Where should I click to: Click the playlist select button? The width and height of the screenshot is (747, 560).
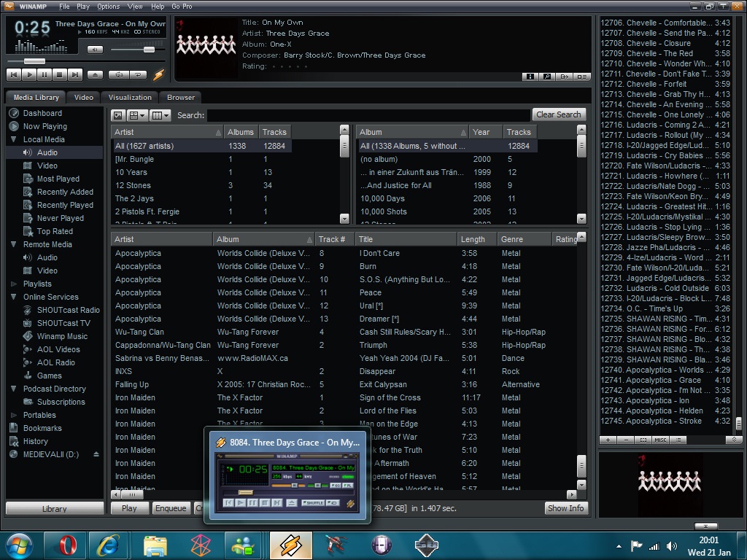coord(643,440)
